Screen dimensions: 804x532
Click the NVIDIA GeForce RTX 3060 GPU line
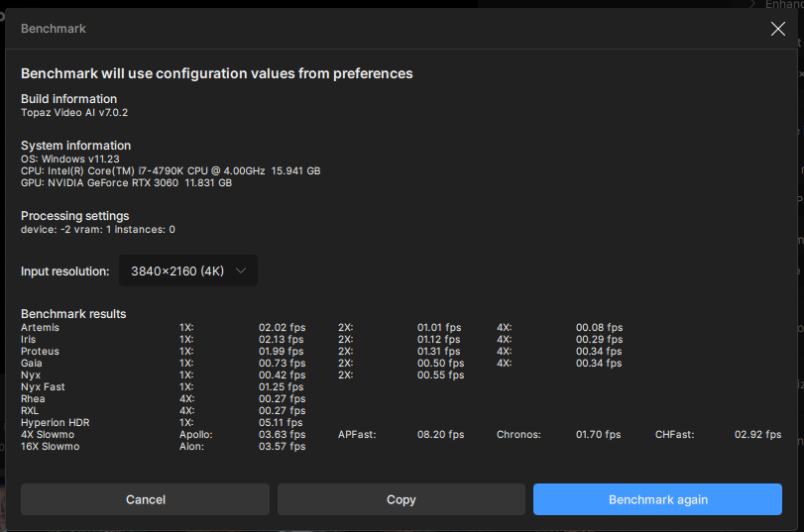(x=127, y=183)
